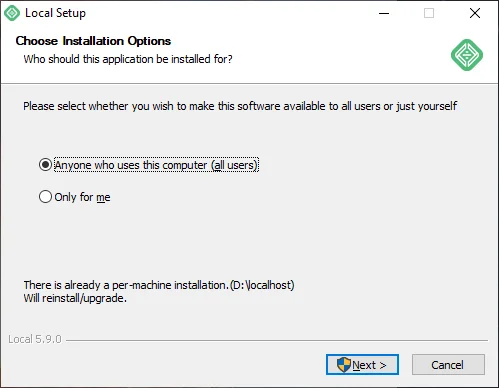The height and width of the screenshot is (388, 499).
Task: Close the Local Setup dialog
Action: 475,13
